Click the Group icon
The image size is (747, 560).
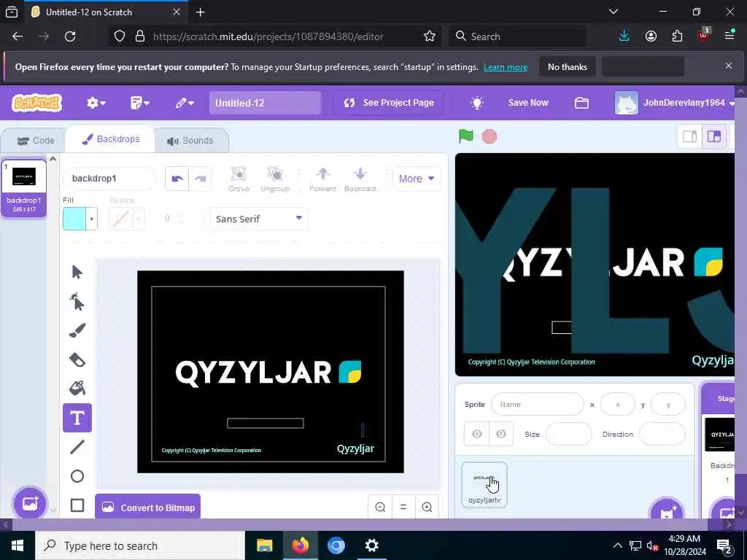coord(239,179)
